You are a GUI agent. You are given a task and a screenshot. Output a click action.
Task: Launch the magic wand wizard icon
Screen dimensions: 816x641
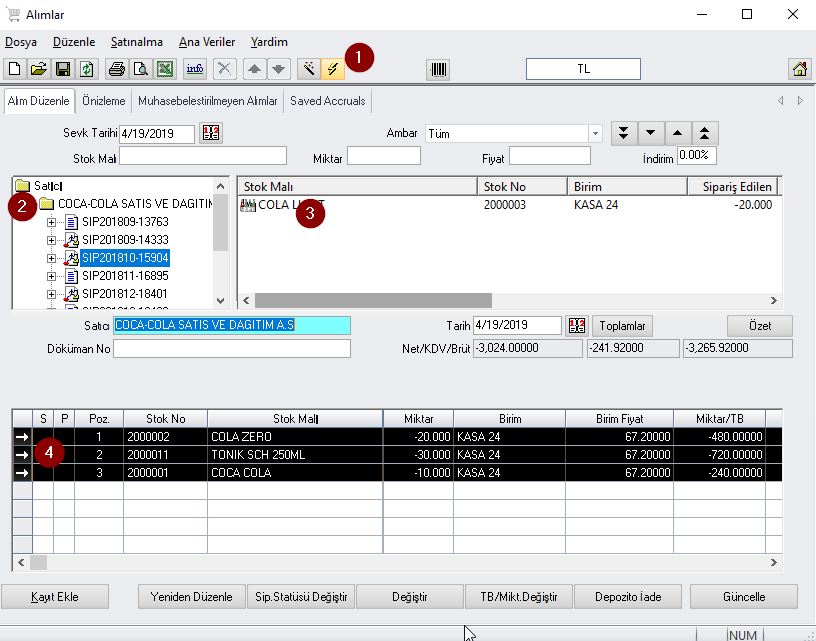(309, 69)
